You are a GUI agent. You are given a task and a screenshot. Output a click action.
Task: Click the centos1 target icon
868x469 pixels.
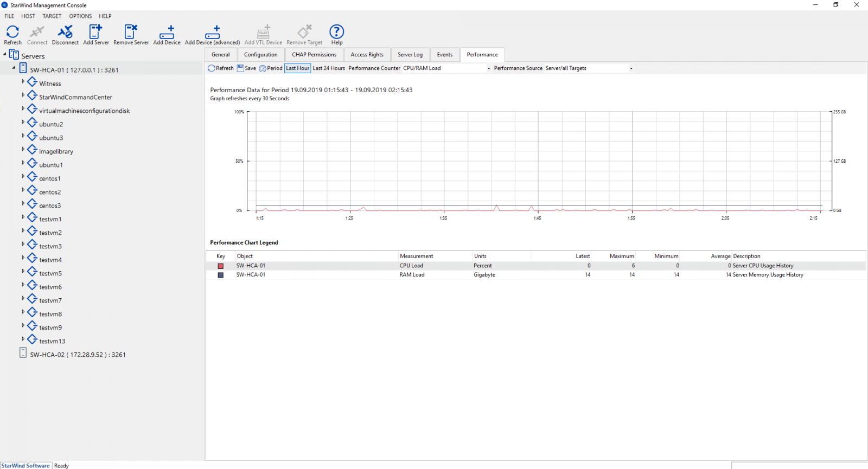tap(32, 177)
